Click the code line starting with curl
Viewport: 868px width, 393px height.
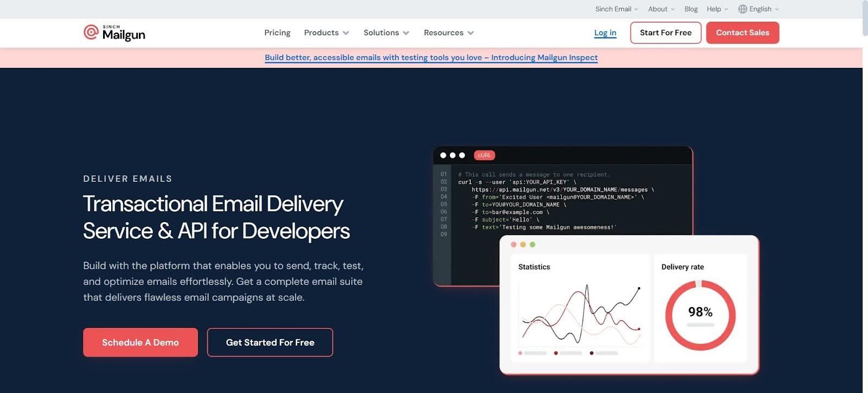pos(517,182)
